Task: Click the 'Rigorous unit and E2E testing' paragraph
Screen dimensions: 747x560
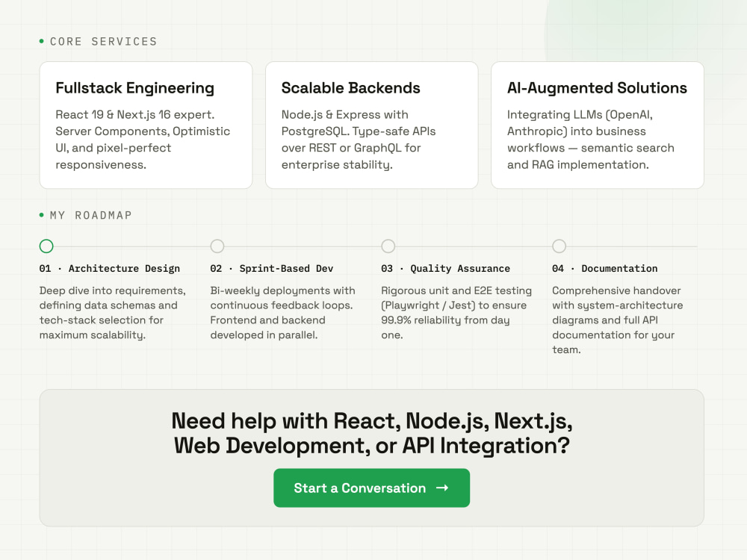Action: 456,312
